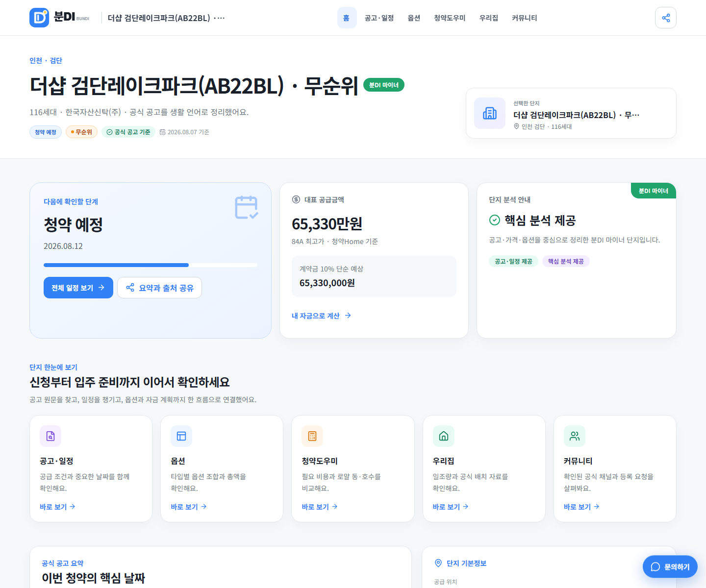Viewport: 706px width, 588px height.
Task: Click 바로 보기 in the 우리집 card
Action: point(451,507)
